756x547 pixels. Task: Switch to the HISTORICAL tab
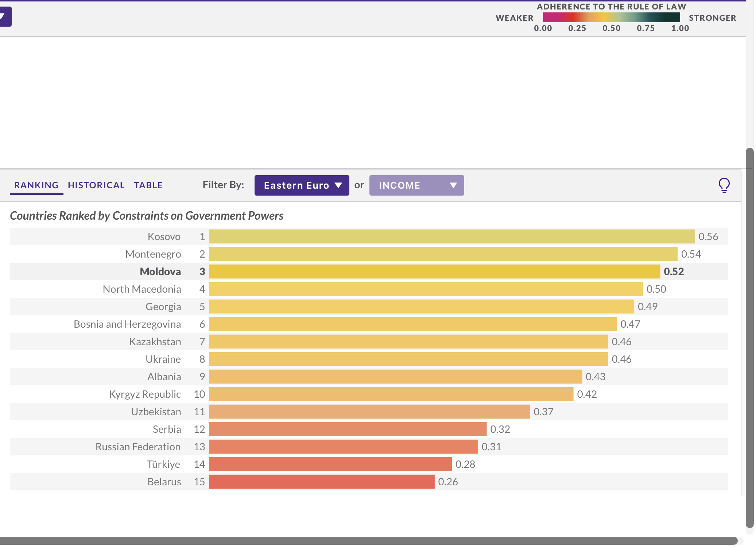96,185
